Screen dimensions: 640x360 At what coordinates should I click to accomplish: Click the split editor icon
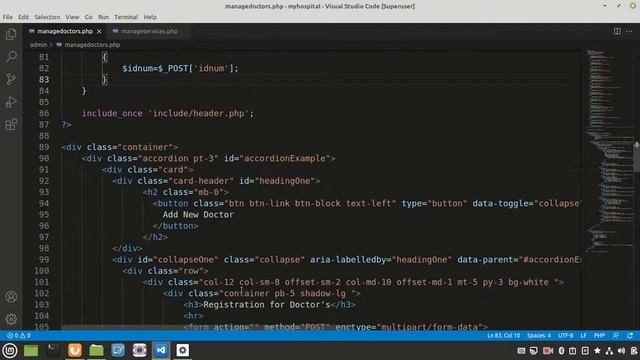pyautogui.click(x=617, y=31)
